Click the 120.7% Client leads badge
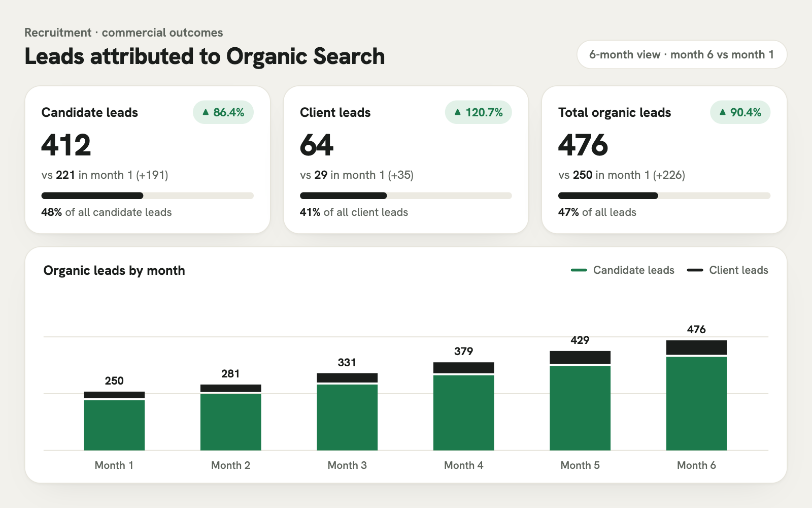Viewport: 812px width, 508px height. [x=479, y=112]
